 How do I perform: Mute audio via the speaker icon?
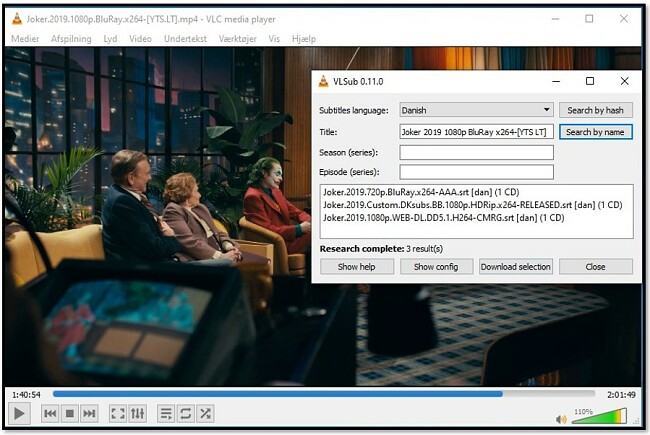pos(561,419)
